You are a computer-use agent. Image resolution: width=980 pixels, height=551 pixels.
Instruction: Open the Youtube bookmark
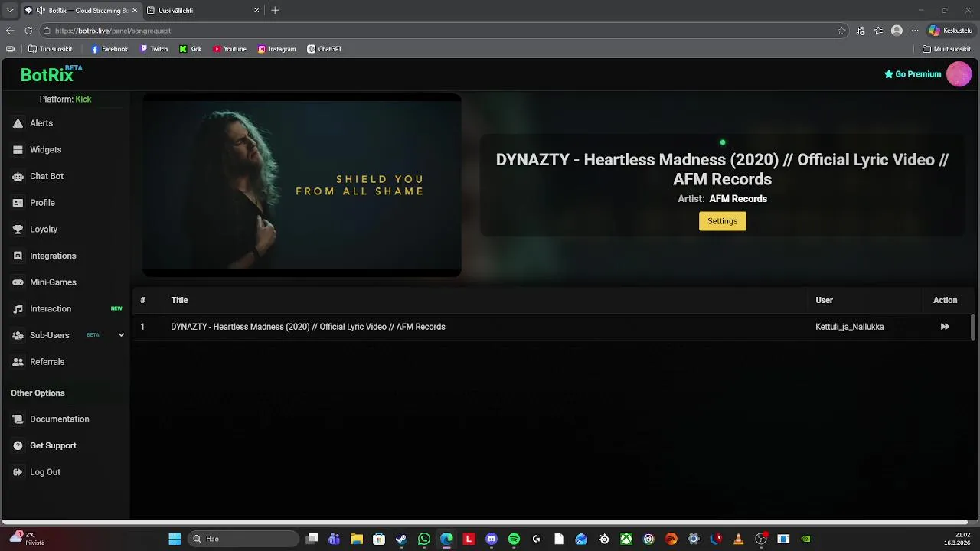tap(230, 49)
